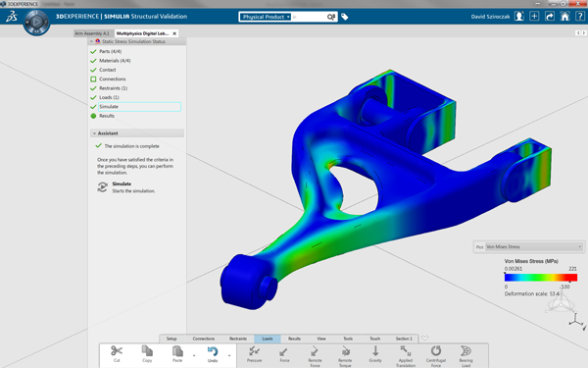Expand the Physical Product search dropdown
Screen dimensions: 588x368
click(x=288, y=17)
